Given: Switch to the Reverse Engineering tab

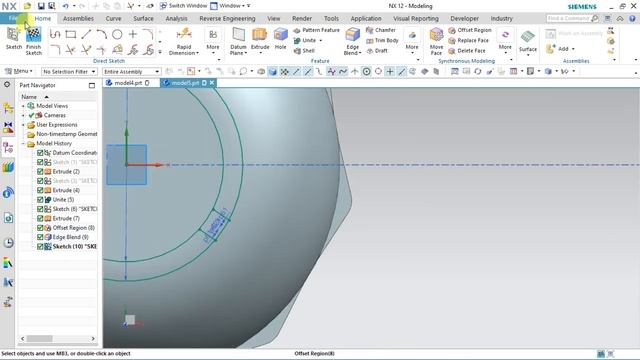Looking at the screenshot, I should [227, 18].
